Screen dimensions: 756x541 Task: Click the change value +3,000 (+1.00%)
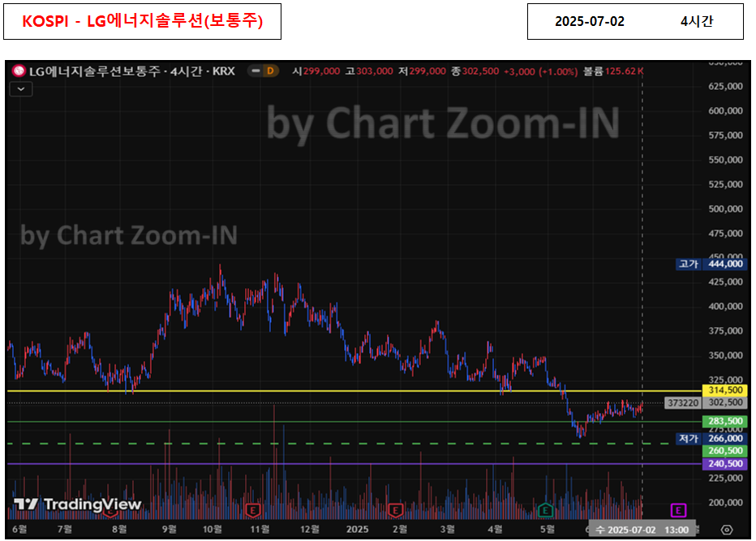pyautogui.click(x=540, y=72)
